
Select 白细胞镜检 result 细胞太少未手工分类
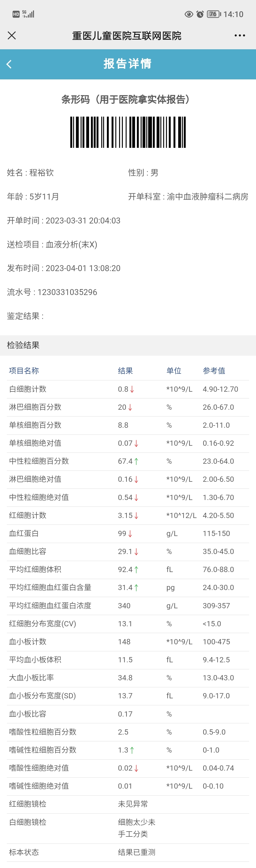tap(137, 828)
